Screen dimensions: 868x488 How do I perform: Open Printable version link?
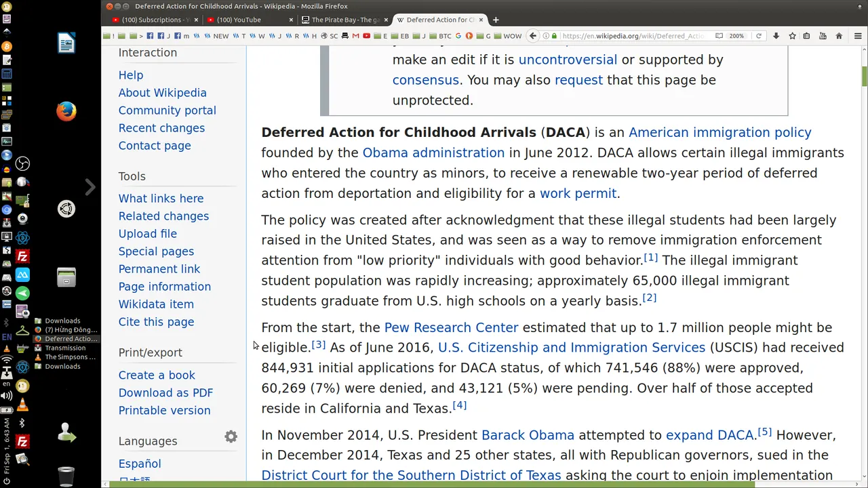pyautogui.click(x=164, y=410)
